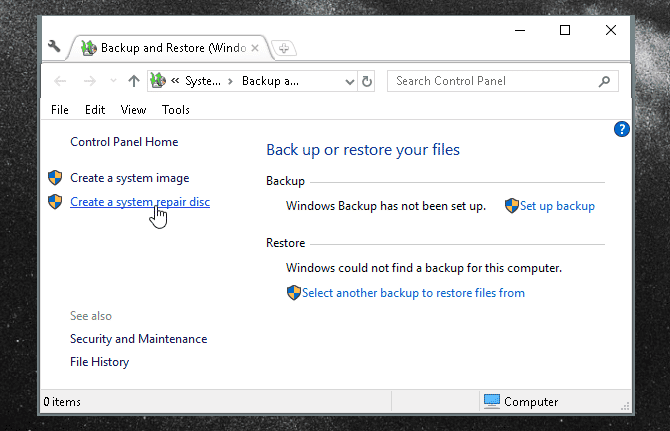Image resolution: width=670 pixels, height=431 pixels.
Task: Refresh the current page
Action: [x=367, y=81]
